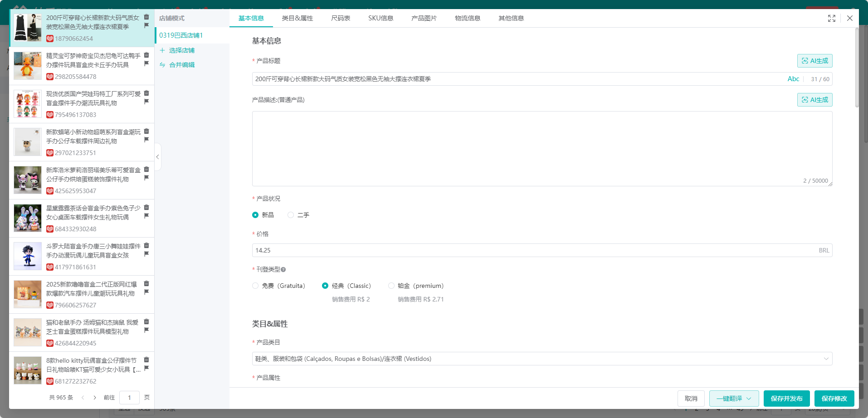The image size is (868, 418).
Task: Go to the next product list page
Action: tap(94, 397)
